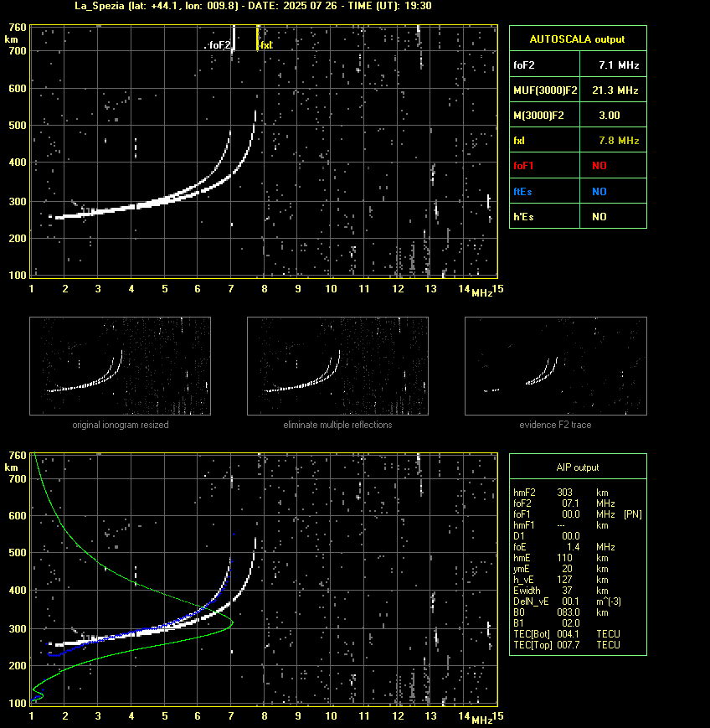Click the M(3000)F2 row label

(x=538, y=116)
